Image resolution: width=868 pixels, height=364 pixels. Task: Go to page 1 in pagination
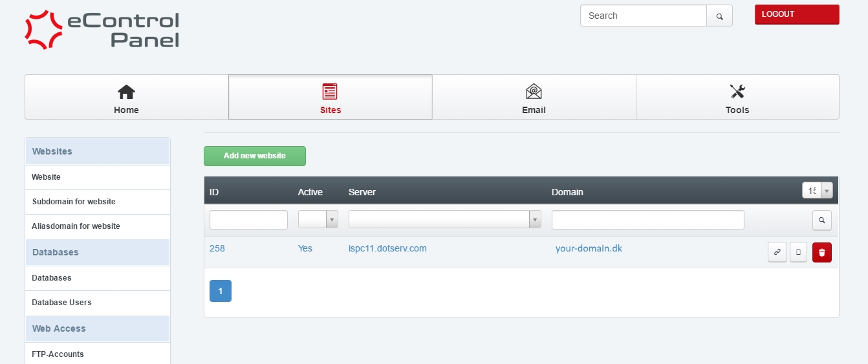coord(221,291)
